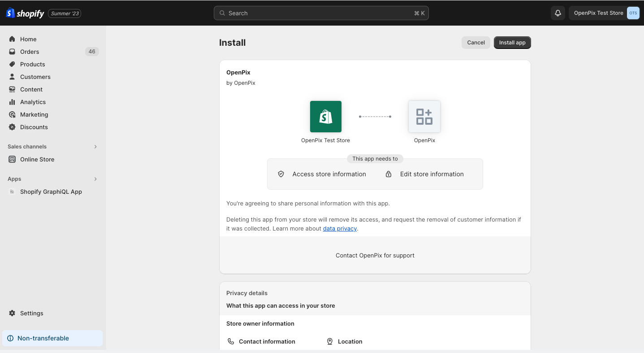Open the Customers section
The image size is (644, 353).
pyautogui.click(x=36, y=77)
